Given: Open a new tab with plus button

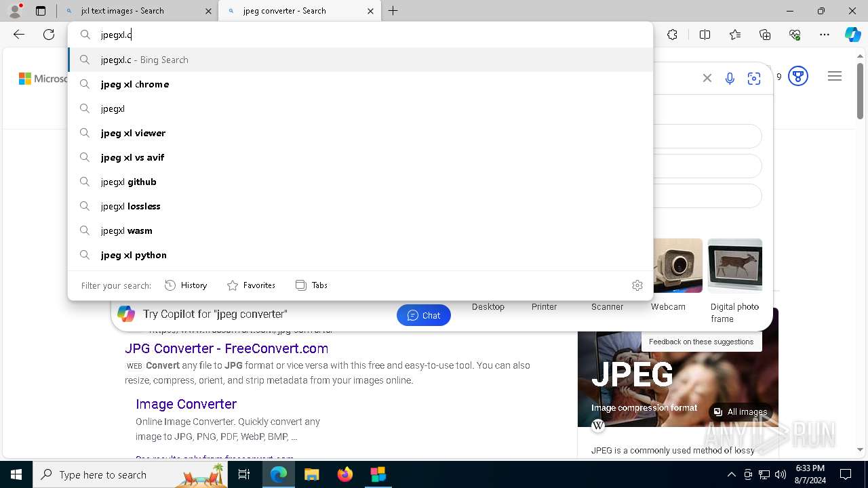Looking at the screenshot, I should [393, 11].
